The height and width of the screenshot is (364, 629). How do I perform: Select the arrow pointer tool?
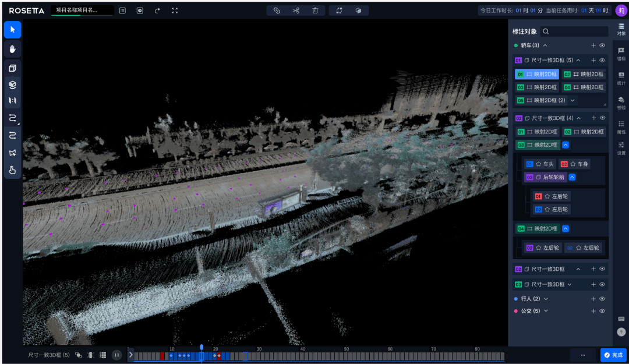point(12,30)
